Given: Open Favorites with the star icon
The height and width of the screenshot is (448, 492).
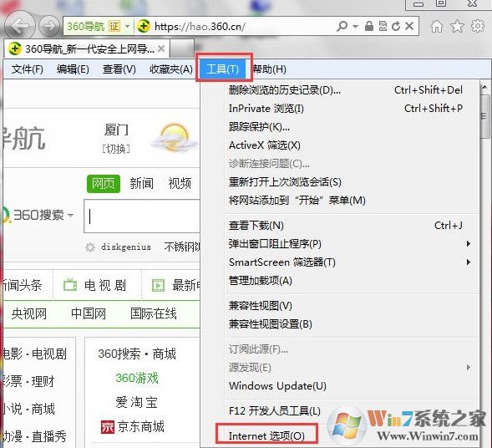Looking at the screenshot, I should pos(457,27).
